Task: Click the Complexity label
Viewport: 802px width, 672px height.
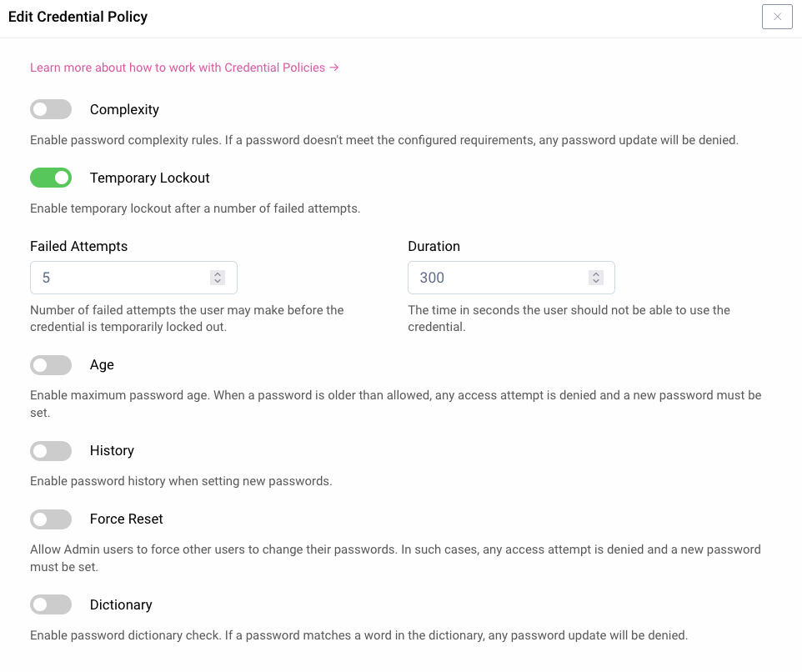Action: [125, 109]
